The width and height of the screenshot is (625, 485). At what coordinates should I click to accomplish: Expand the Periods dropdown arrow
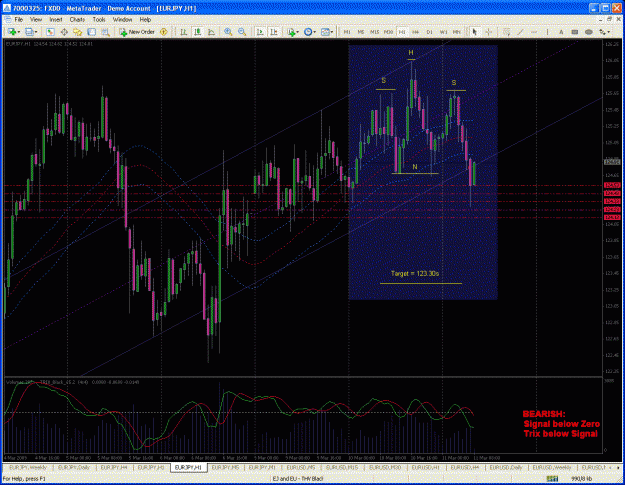(x=314, y=32)
